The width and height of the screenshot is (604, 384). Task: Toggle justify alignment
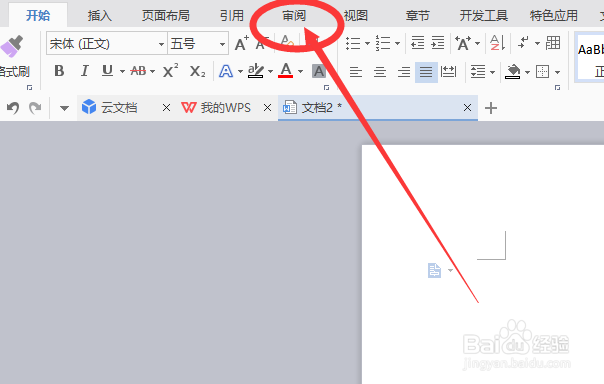coord(426,72)
